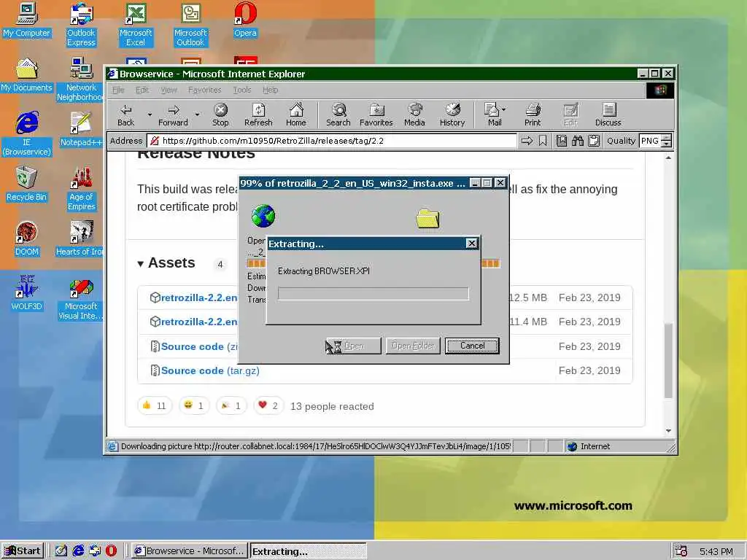Click the bookmark icon next to Go arrow

tap(543, 141)
